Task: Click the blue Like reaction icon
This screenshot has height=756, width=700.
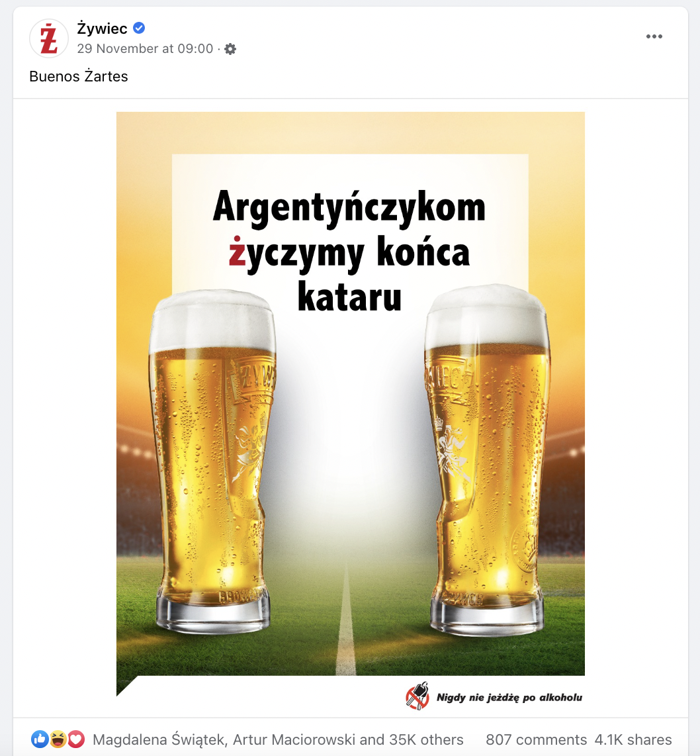Action: click(x=40, y=739)
